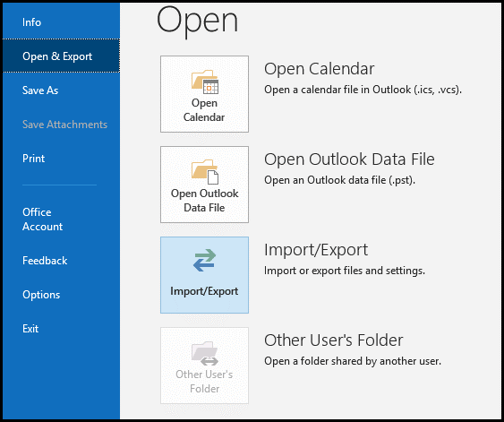
Task: Click the Import/Export button label
Action: pyautogui.click(x=204, y=291)
